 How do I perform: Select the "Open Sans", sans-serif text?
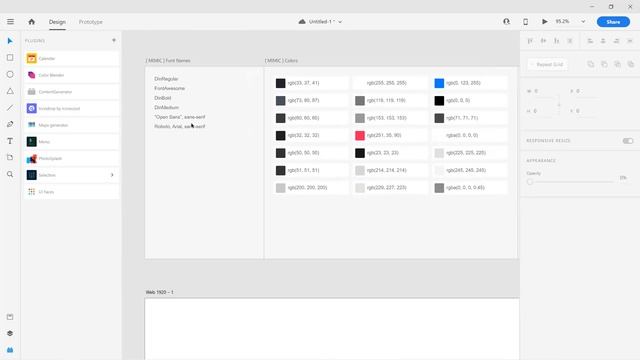(x=180, y=117)
